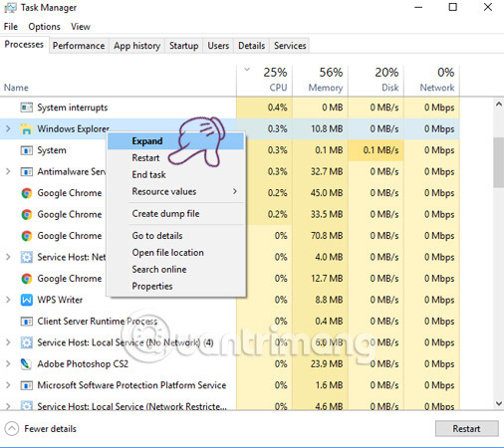
Task: Select the Client Server Runtime Process row
Action: coord(230,322)
